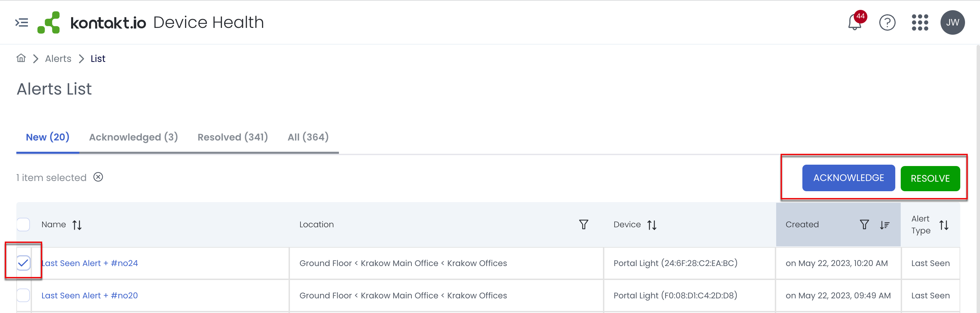The width and height of the screenshot is (980, 313).
Task: Open the notifications bell with 44 badge
Action: pos(855,22)
